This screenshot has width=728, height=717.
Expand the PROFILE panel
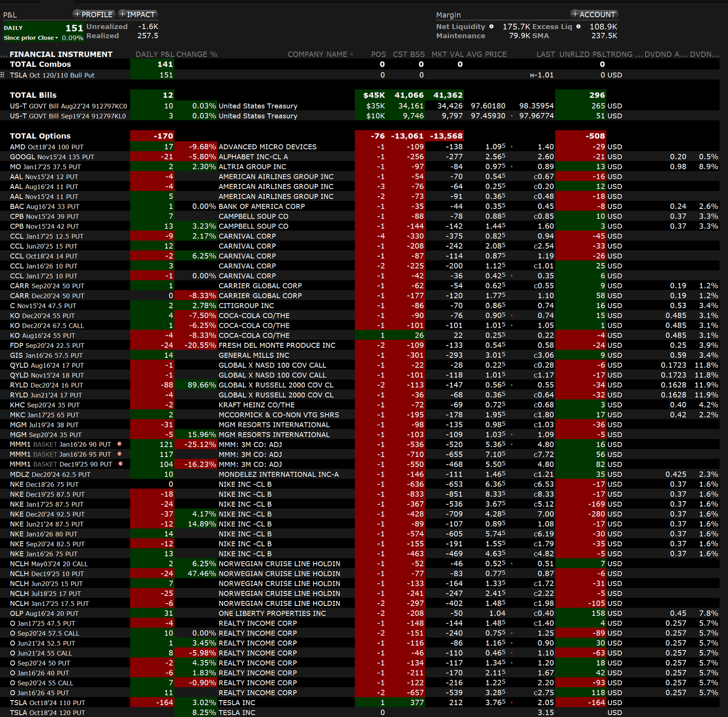point(93,15)
